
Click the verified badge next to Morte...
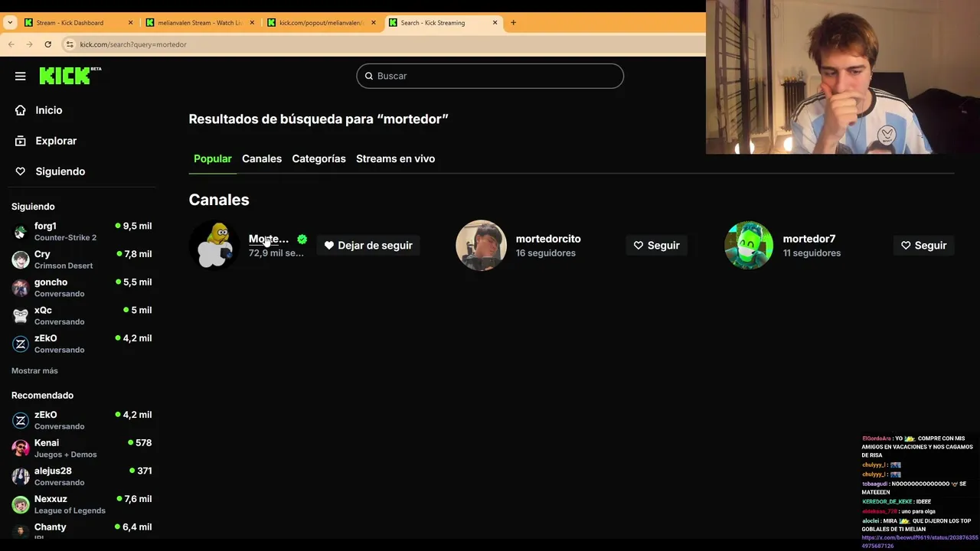click(302, 240)
